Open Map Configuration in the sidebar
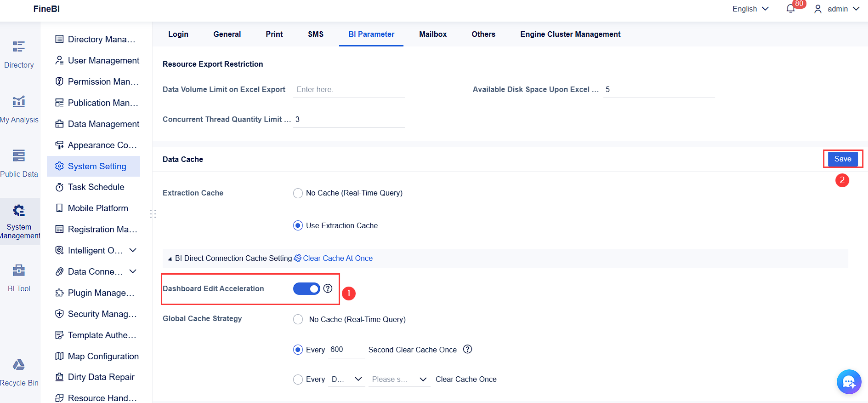The image size is (868, 403). tap(97, 357)
